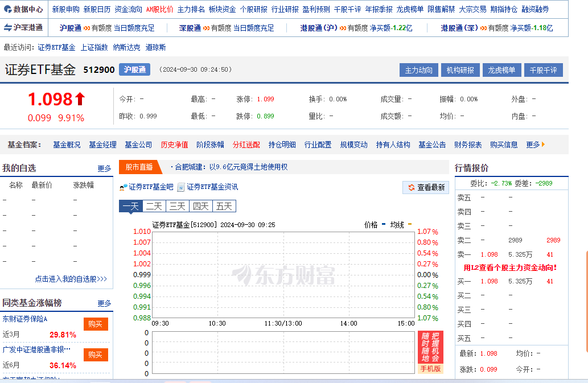Select the 一天 chart tab
Image resolution: width=588 pixels, height=383 pixels.
[130, 206]
